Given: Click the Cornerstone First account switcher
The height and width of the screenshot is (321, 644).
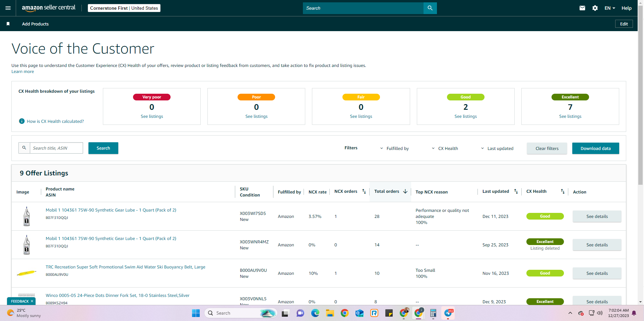Looking at the screenshot, I should [x=124, y=8].
